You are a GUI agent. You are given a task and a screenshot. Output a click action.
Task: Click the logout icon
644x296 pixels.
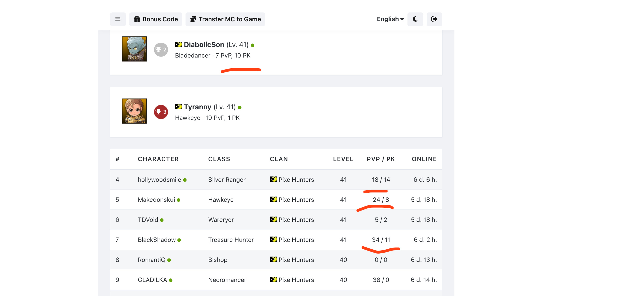click(434, 19)
